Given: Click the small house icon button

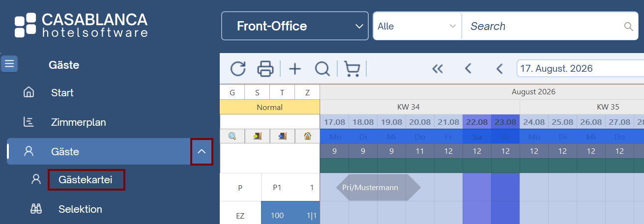Looking at the screenshot, I should 307,137.
